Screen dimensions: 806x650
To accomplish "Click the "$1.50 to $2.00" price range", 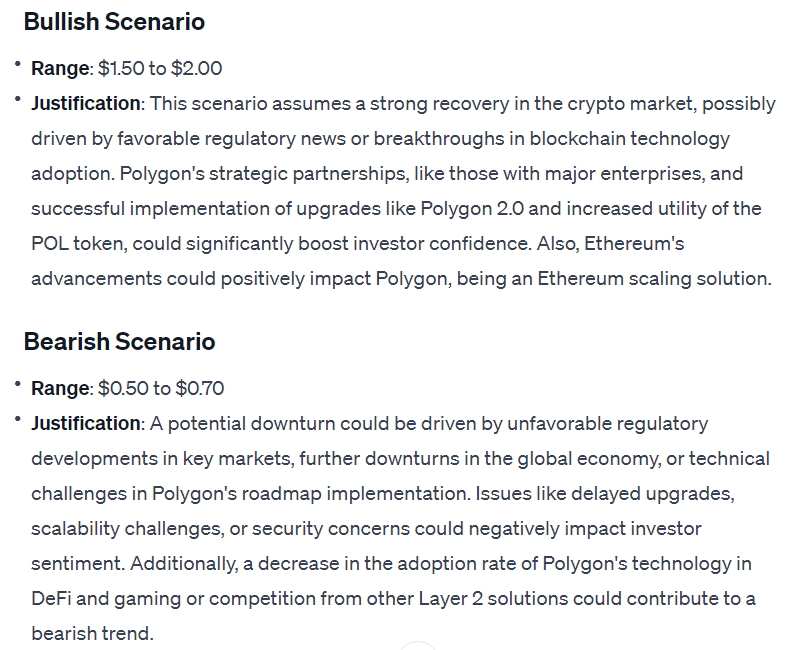I will (160, 69).
